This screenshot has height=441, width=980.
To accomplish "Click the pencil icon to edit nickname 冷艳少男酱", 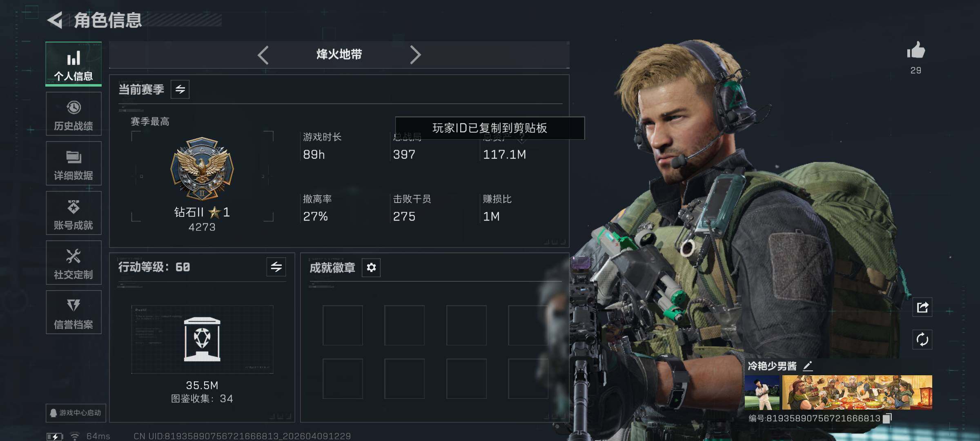I will [808, 366].
